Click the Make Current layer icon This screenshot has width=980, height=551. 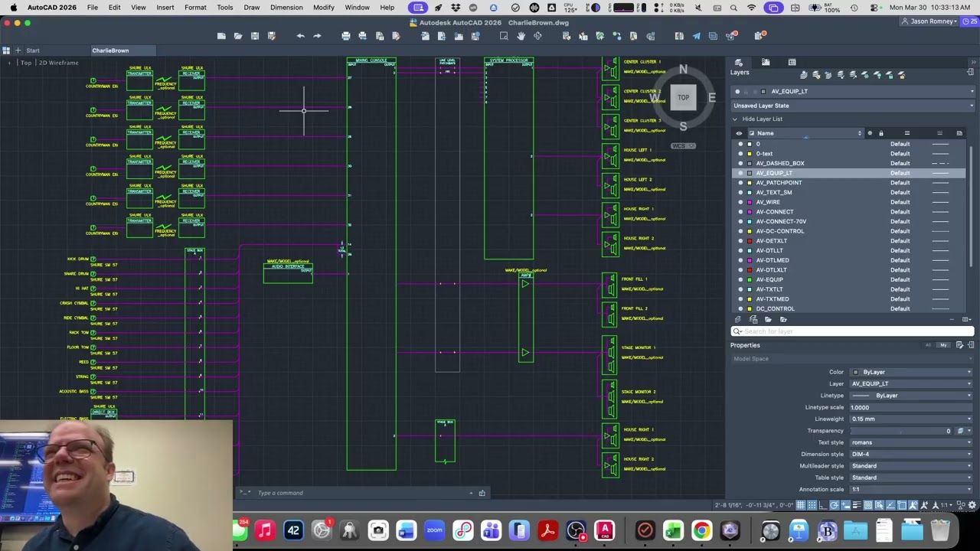(x=804, y=75)
